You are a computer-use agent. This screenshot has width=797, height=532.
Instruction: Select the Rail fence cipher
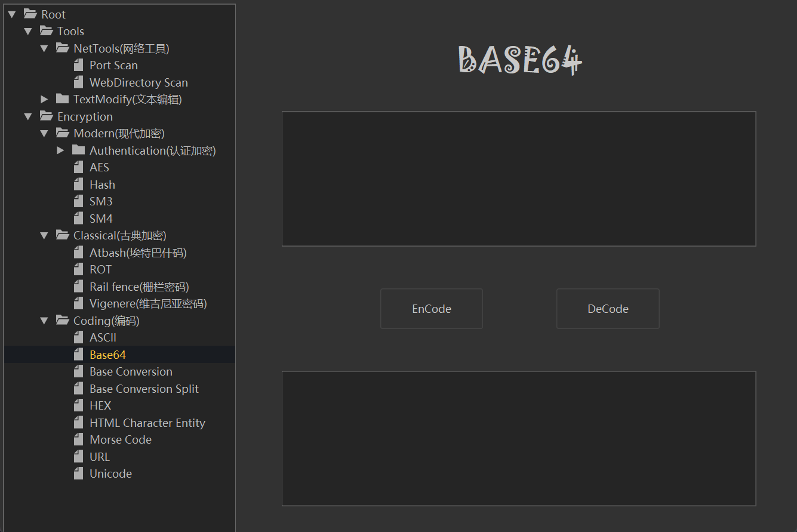pos(139,287)
